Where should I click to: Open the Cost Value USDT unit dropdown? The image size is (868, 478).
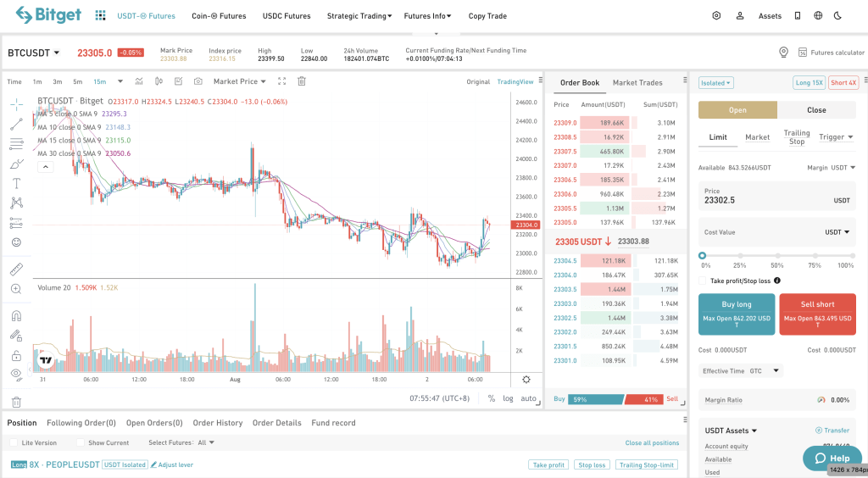(837, 232)
